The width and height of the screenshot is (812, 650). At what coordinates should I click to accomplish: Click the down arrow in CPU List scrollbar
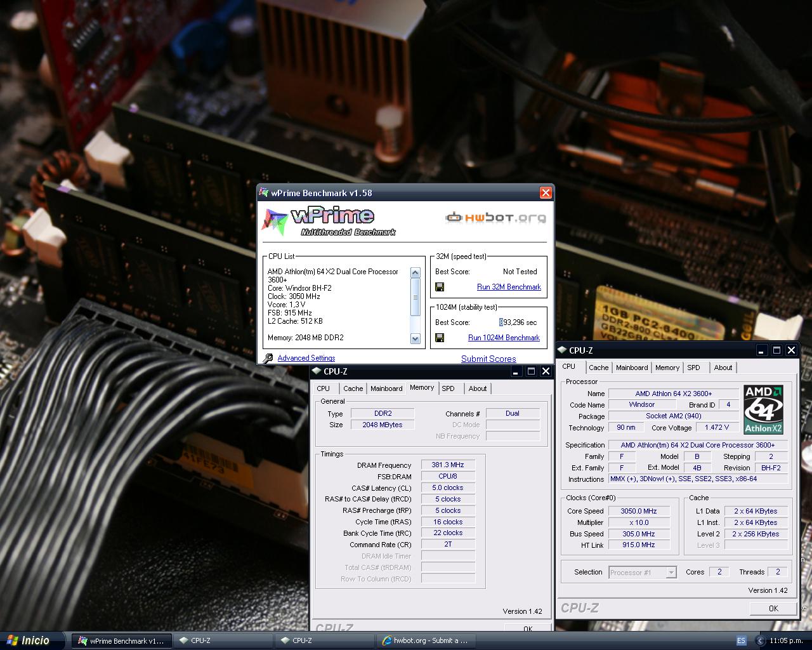coord(416,339)
